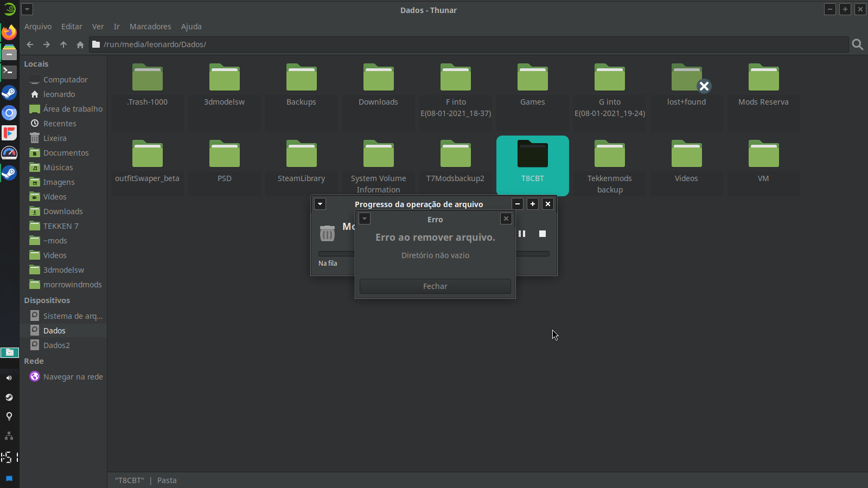The width and height of the screenshot is (868, 488).
Task: Launch Firefox from the dock
Action: [9, 33]
